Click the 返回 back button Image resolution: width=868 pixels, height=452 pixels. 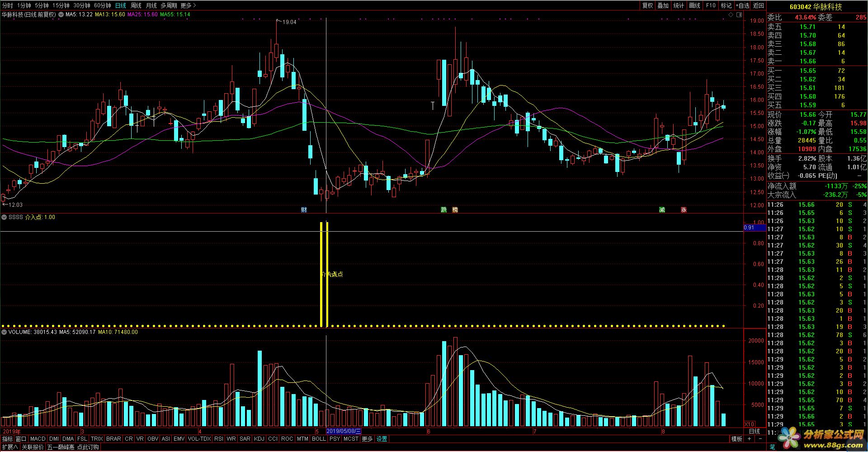(x=759, y=5)
